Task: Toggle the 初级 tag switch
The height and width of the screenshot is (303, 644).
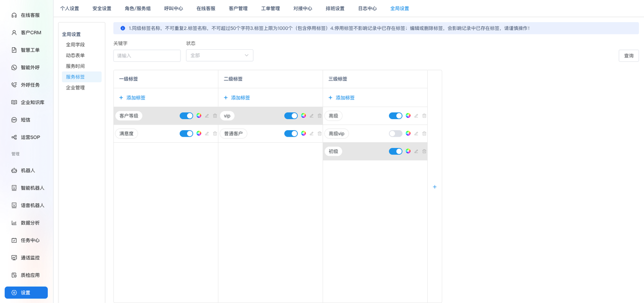Action: (395, 151)
